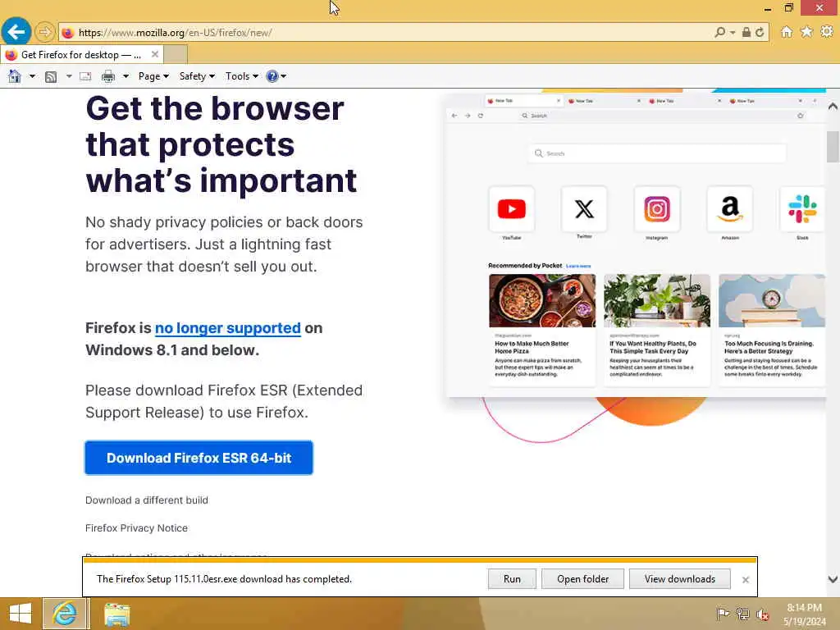Dismiss the download notification bar
Screen dimensions: 840x630
click(745, 580)
